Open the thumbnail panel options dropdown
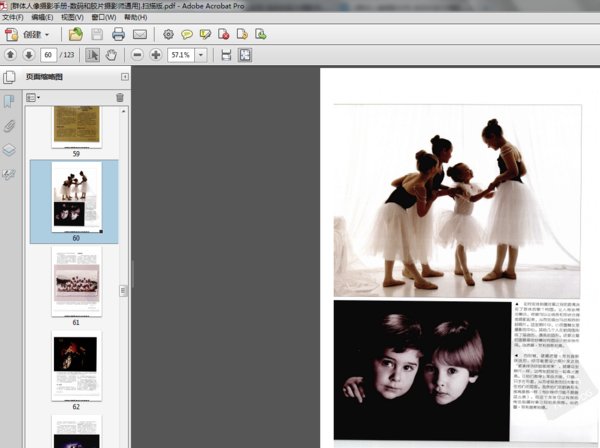600x448 pixels. click(x=32, y=97)
